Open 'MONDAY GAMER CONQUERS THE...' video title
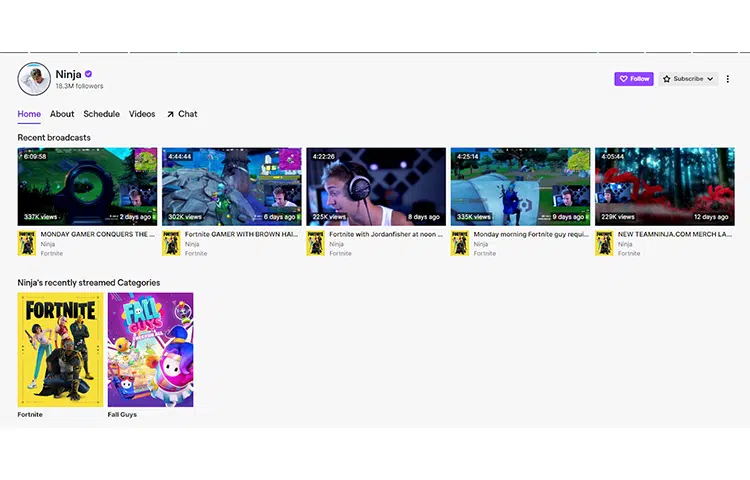 [x=98, y=234]
